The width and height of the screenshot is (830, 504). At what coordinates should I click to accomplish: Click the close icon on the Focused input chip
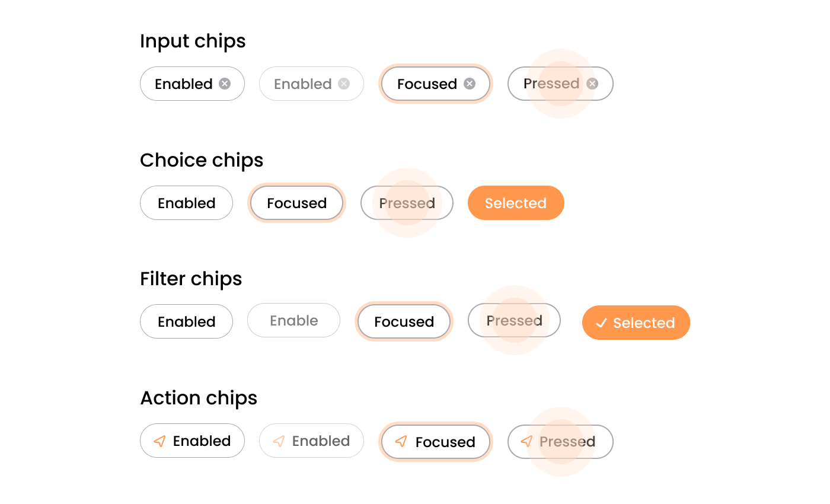coord(469,84)
